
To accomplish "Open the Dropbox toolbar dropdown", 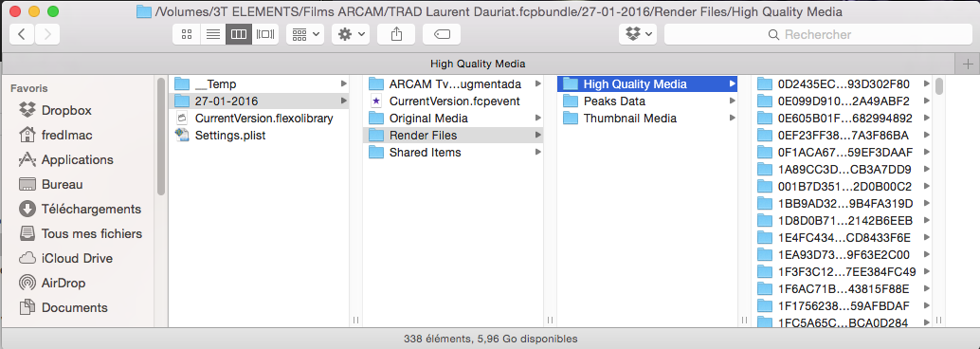I will (638, 34).
